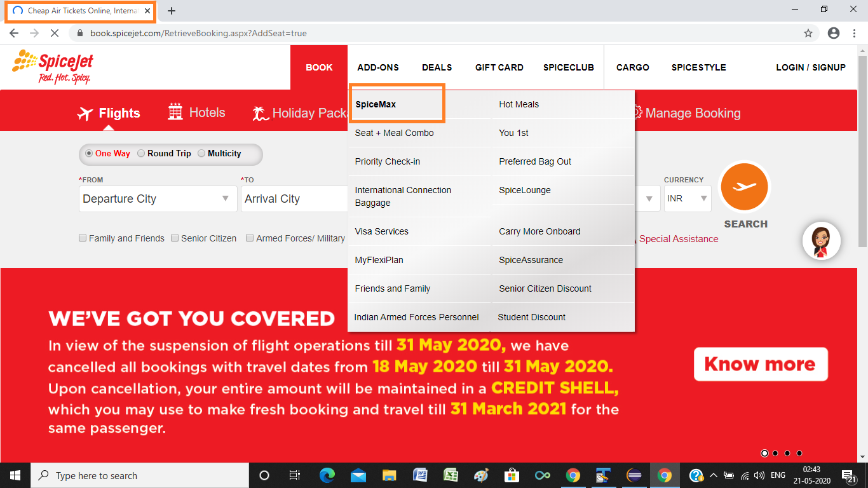Expand the Departure City dropdown
Screen dimensions: 868x488
[x=158, y=199]
